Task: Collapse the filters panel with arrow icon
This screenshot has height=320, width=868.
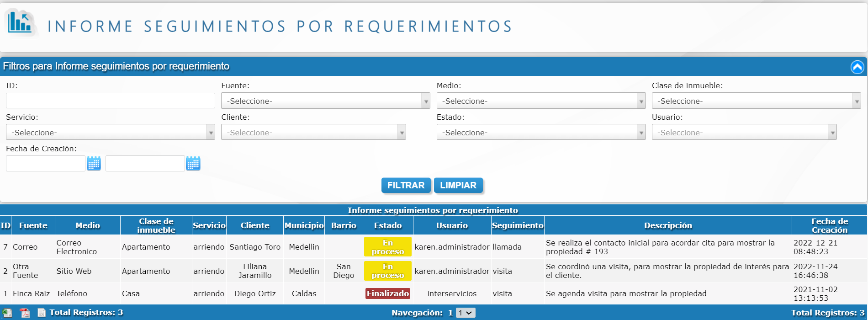Action: tap(857, 67)
